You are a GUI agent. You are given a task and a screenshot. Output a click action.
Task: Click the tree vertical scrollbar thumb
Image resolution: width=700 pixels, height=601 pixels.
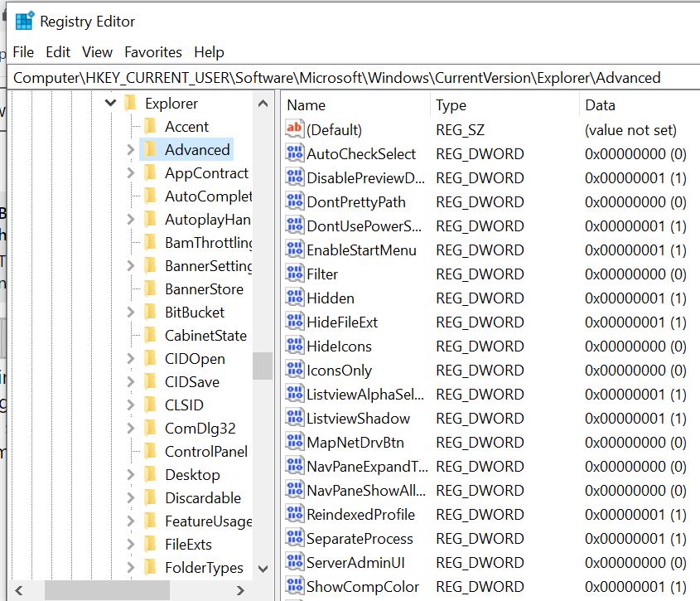[263, 366]
